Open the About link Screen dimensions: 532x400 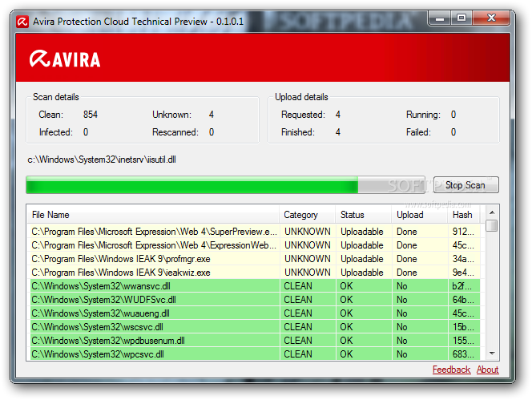(x=487, y=370)
